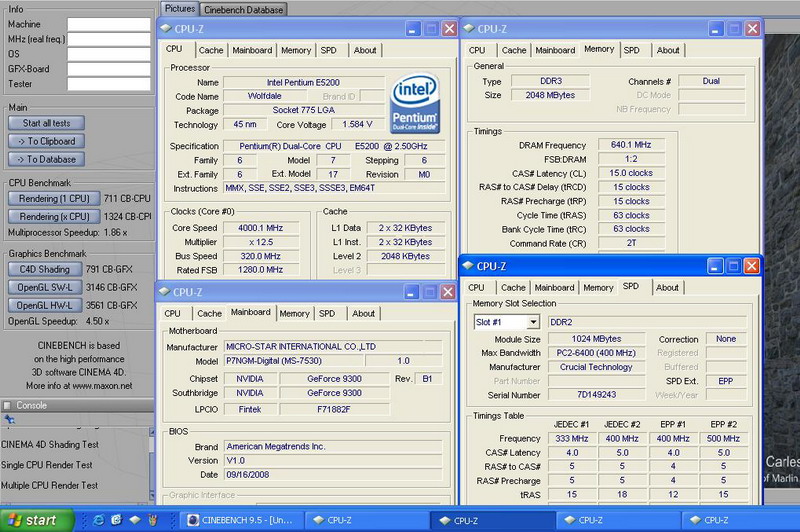This screenshot has height=532, width=800.
Task: Click the Intel Pentium logo in CPU-Z
Action: click(x=414, y=104)
